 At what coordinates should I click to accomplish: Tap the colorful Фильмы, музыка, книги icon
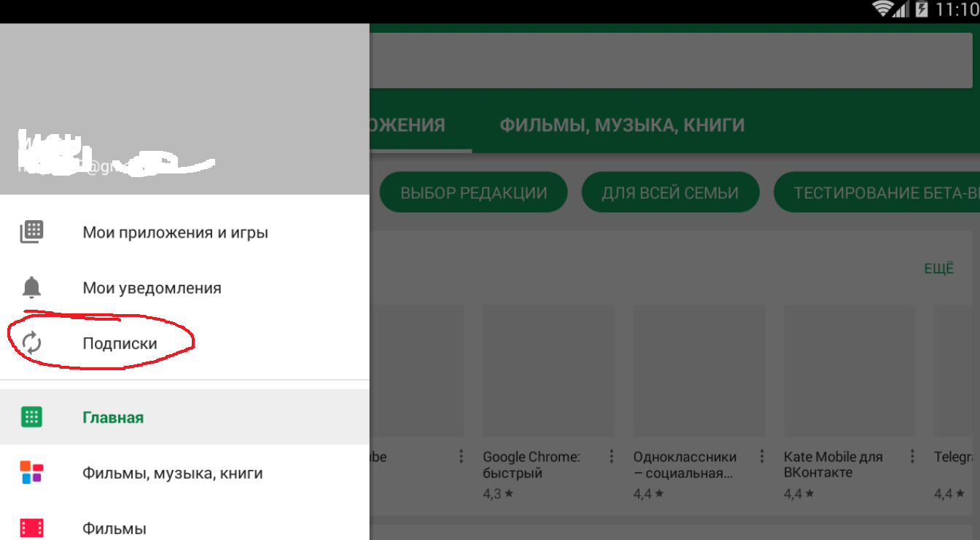pyautogui.click(x=31, y=472)
